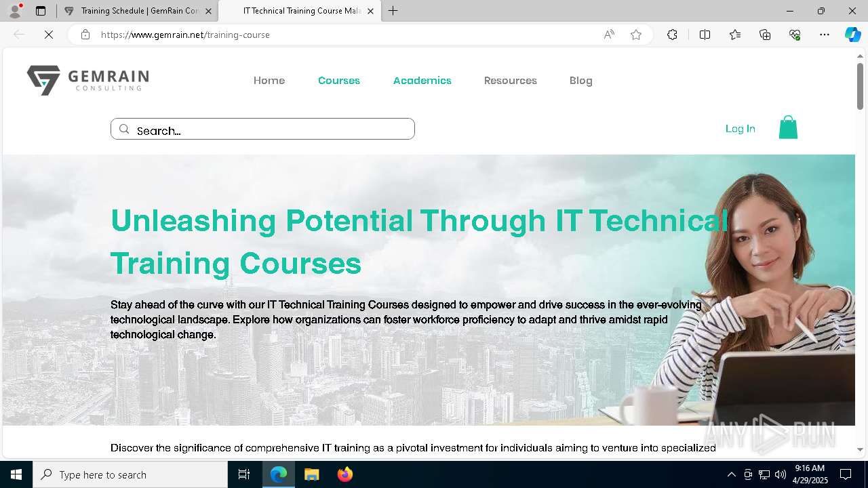
Task: Click the GemRain Consulting logo
Action: (x=87, y=80)
